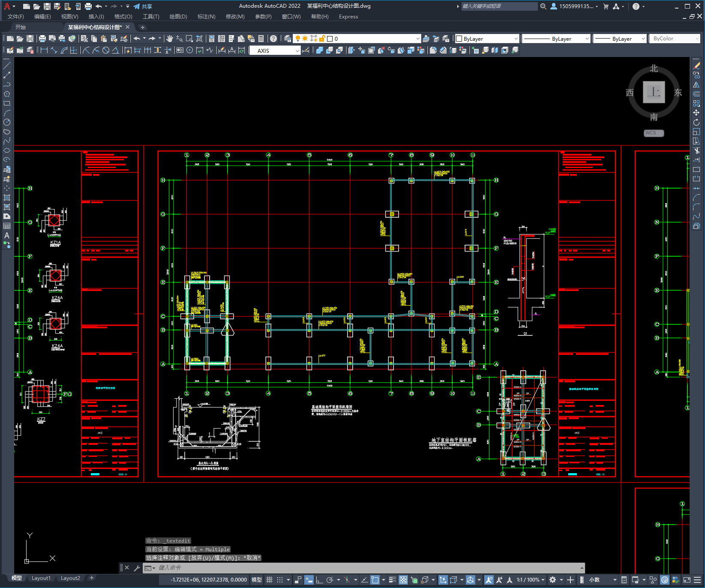
Task: Open the annotation scale 1:1 / 100% dropdown
Action: [x=531, y=579]
